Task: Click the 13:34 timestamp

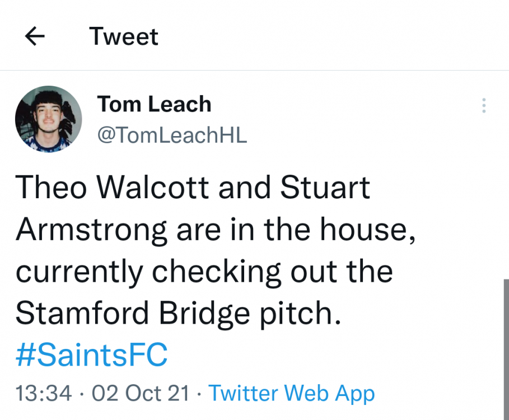Action: 44,393
